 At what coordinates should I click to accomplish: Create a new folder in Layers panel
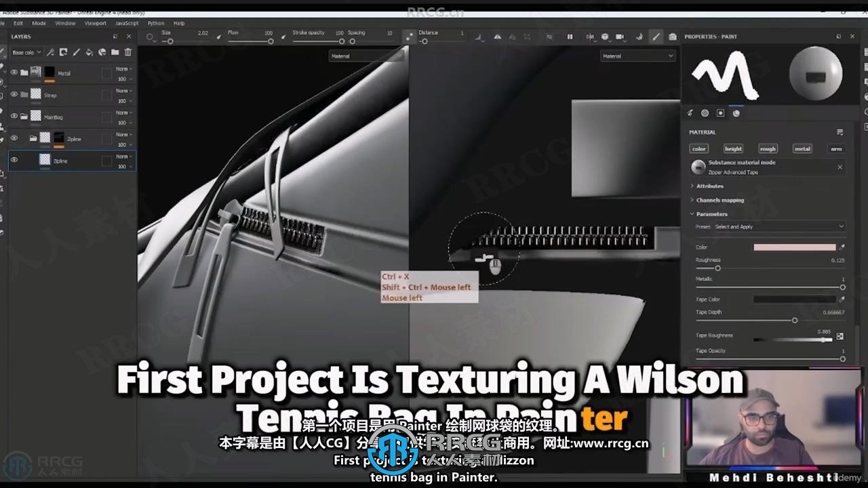tap(115, 52)
